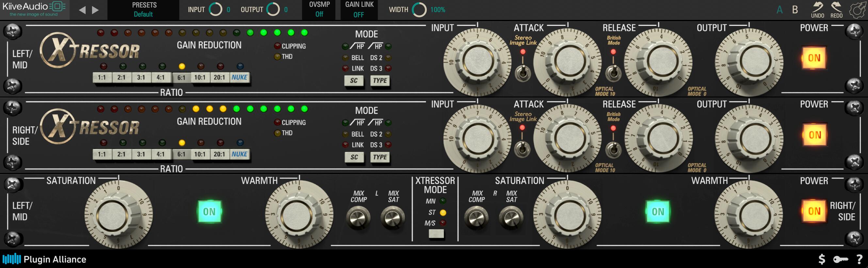Click the TYPE mode button on Right/Side
Viewport: 868px width, 268px height.
point(380,157)
